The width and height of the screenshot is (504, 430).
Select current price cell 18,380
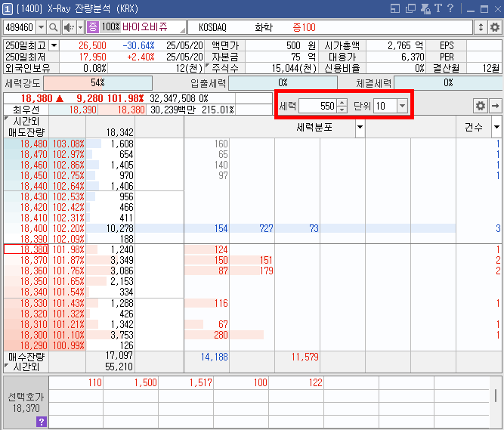[26, 249]
